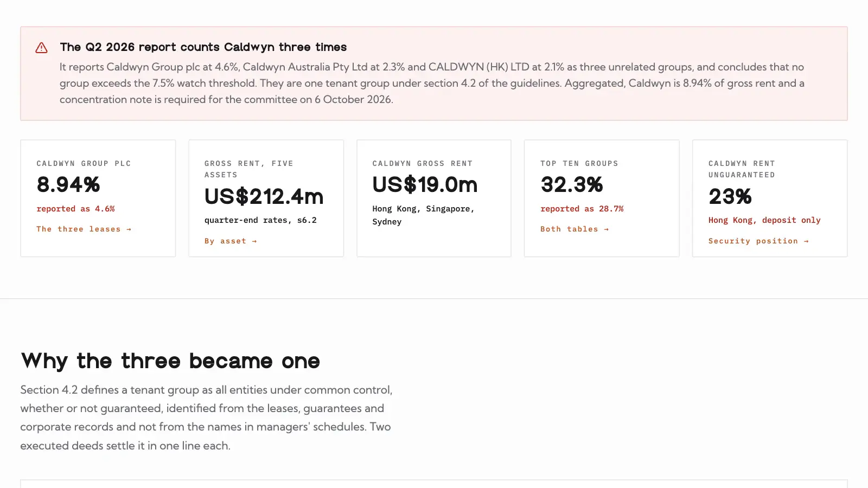
Task: Open the 'Both tables →' link
Action: (x=575, y=229)
